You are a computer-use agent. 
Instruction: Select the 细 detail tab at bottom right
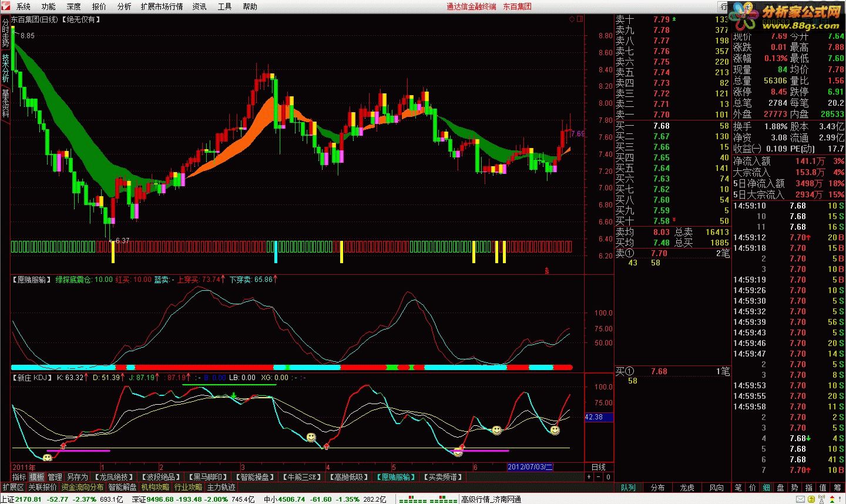click(x=766, y=488)
